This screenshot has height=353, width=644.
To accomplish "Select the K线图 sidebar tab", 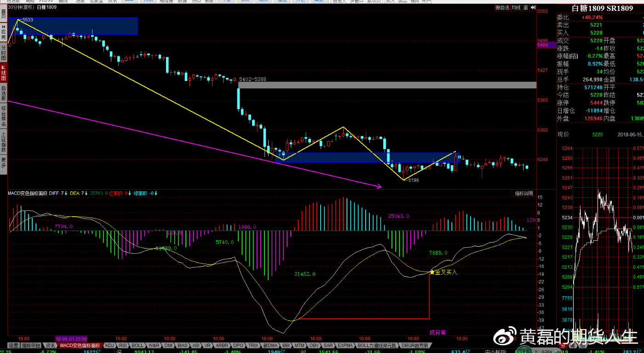I will (3, 73).
